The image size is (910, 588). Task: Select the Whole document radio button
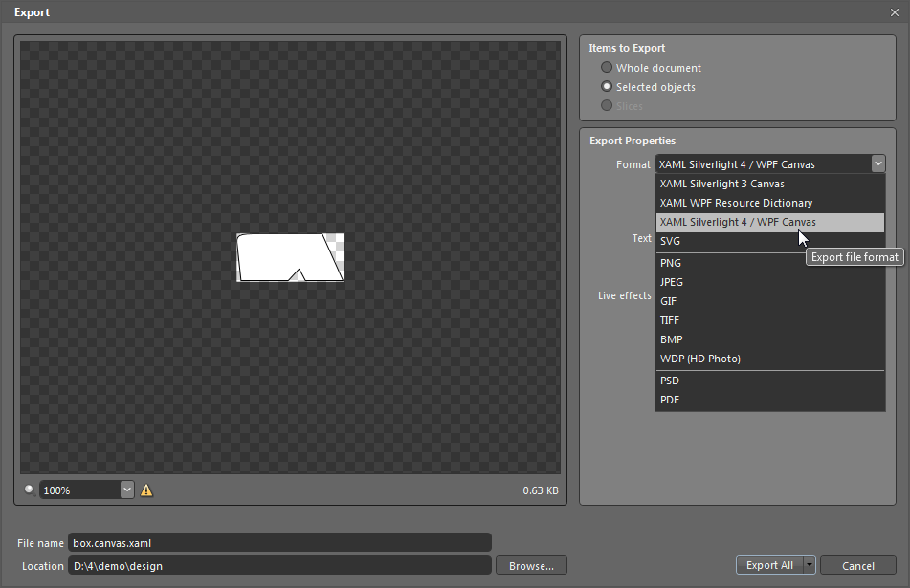pyautogui.click(x=607, y=67)
